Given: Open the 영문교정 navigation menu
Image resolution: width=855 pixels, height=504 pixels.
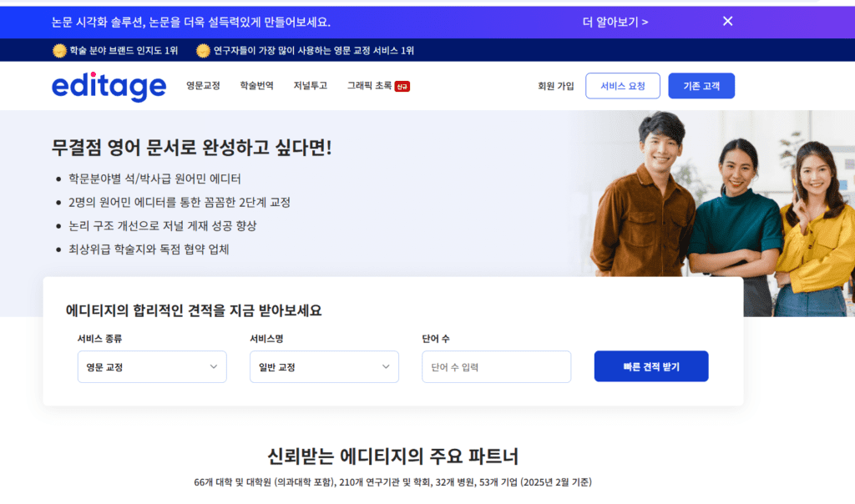Looking at the screenshot, I should coord(204,86).
